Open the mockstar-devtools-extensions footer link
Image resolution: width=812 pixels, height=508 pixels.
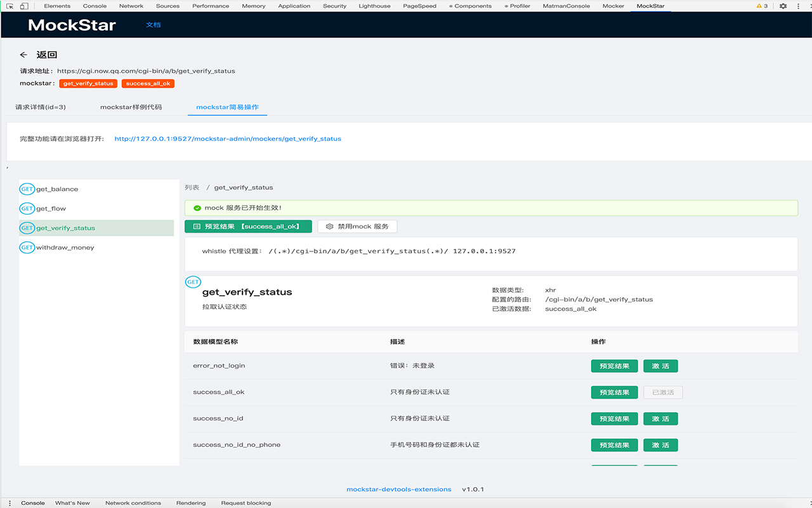(x=399, y=490)
